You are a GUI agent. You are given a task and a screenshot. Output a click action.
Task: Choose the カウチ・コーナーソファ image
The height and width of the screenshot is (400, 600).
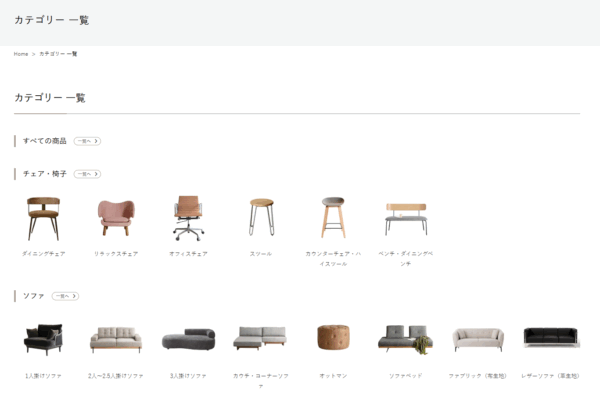(260, 338)
